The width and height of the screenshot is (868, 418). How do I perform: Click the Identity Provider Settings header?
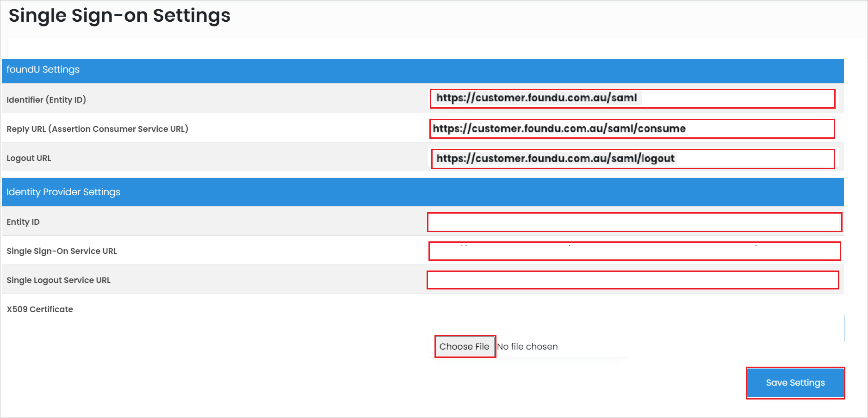(63, 191)
